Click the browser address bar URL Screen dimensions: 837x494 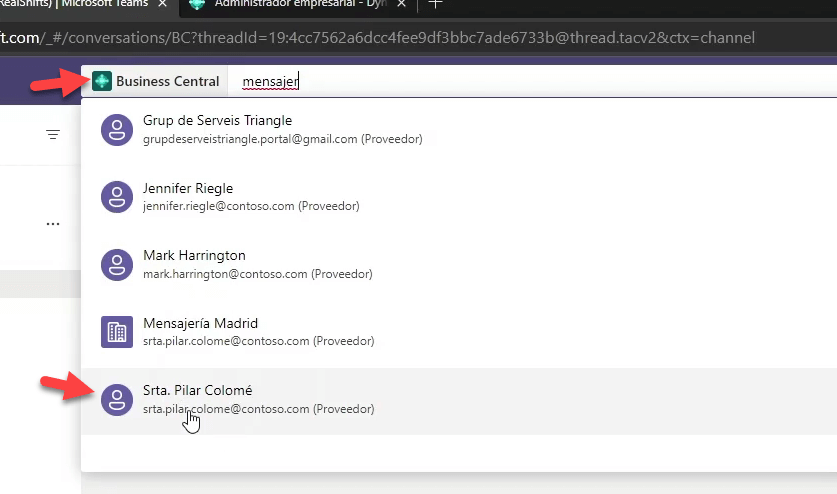400,38
